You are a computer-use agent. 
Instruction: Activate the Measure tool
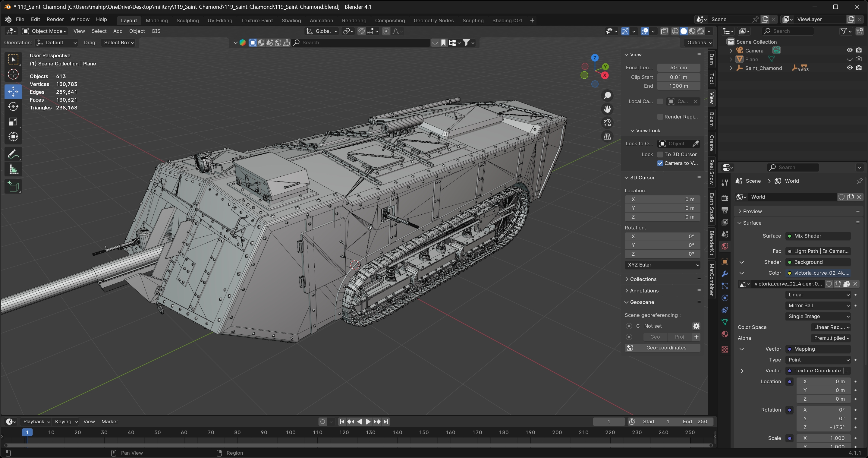pyautogui.click(x=13, y=169)
